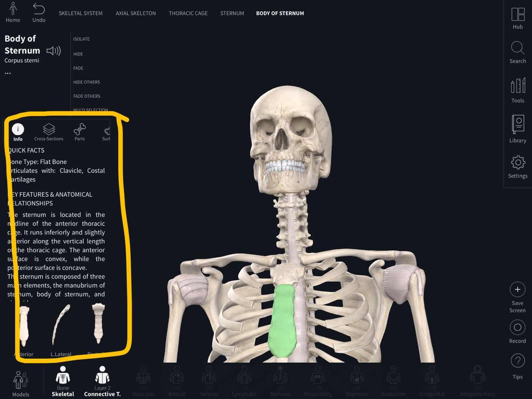Open the Hub panel

coord(518,18)
